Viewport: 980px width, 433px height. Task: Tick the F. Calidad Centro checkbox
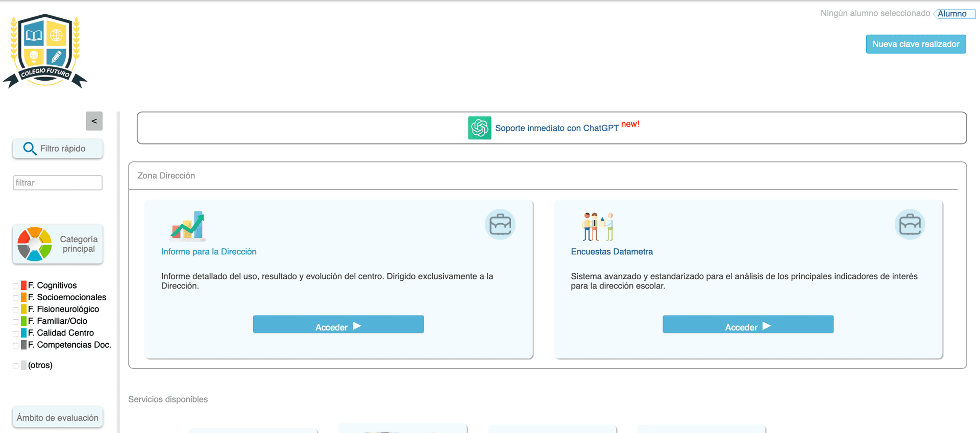(16, 333)
